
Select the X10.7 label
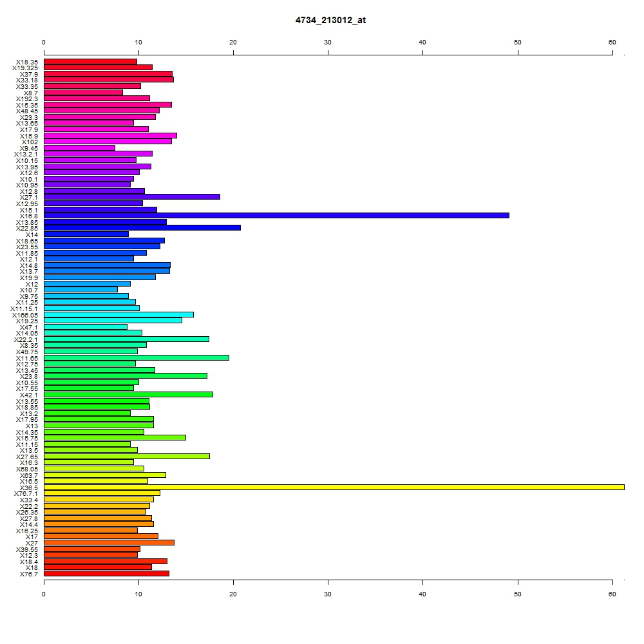pos(29,290)
